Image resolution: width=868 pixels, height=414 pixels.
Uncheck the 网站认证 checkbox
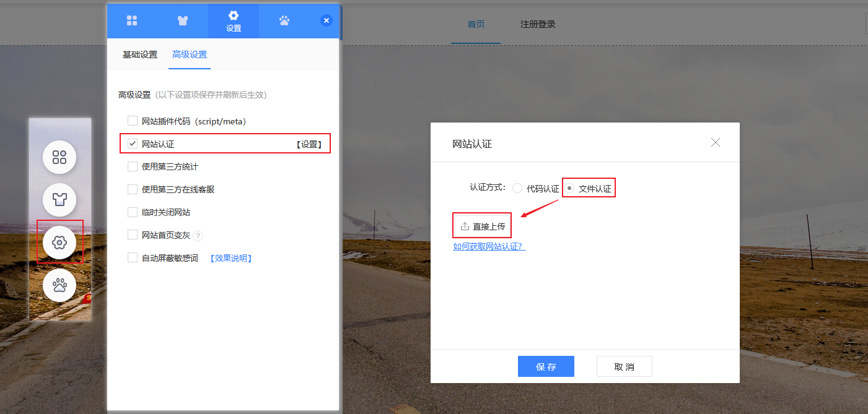pyautogui.click(x=133, y=144)
